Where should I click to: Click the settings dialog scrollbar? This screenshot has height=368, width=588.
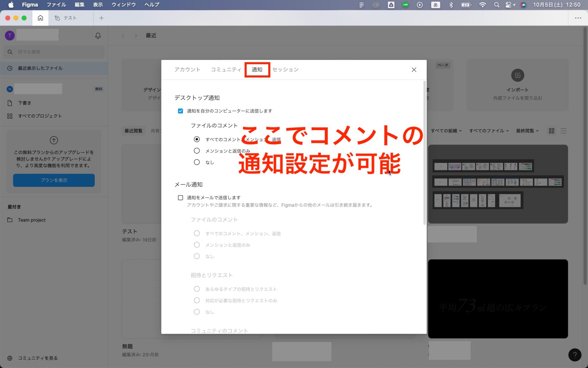point(425,153)
